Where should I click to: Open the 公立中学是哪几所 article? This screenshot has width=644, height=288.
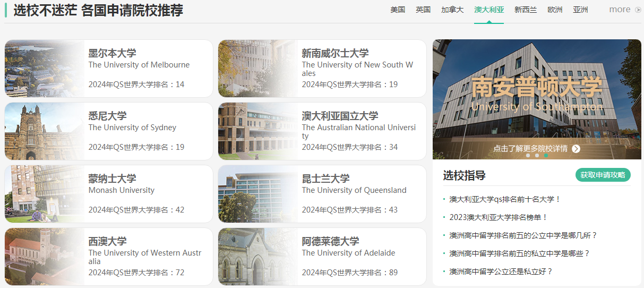pos(523,235)
